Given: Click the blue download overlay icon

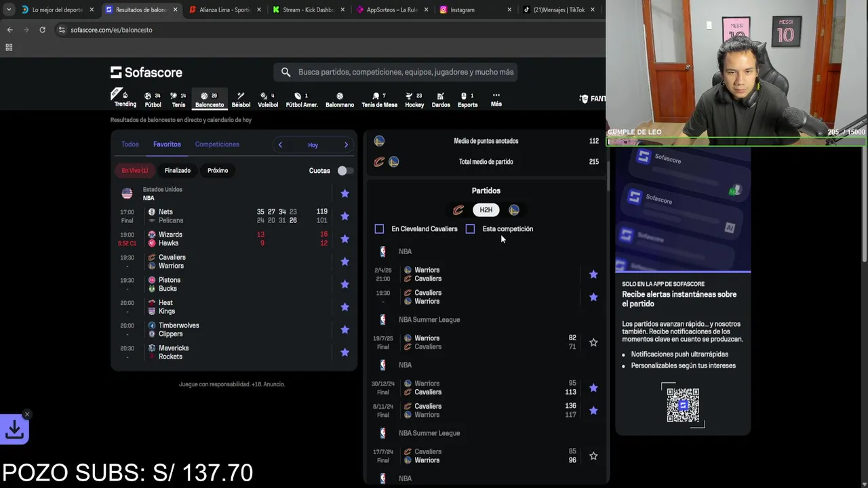Looking at the screenshot, I should 14,429.
